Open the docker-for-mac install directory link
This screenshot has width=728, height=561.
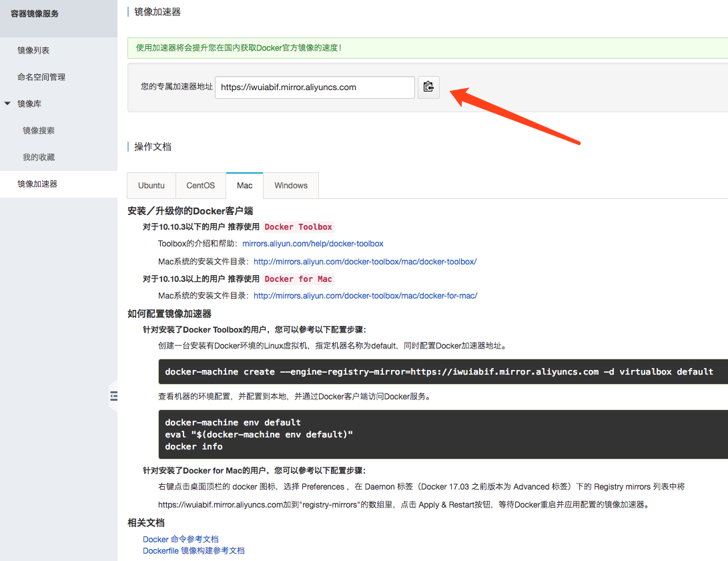[366, 296]
